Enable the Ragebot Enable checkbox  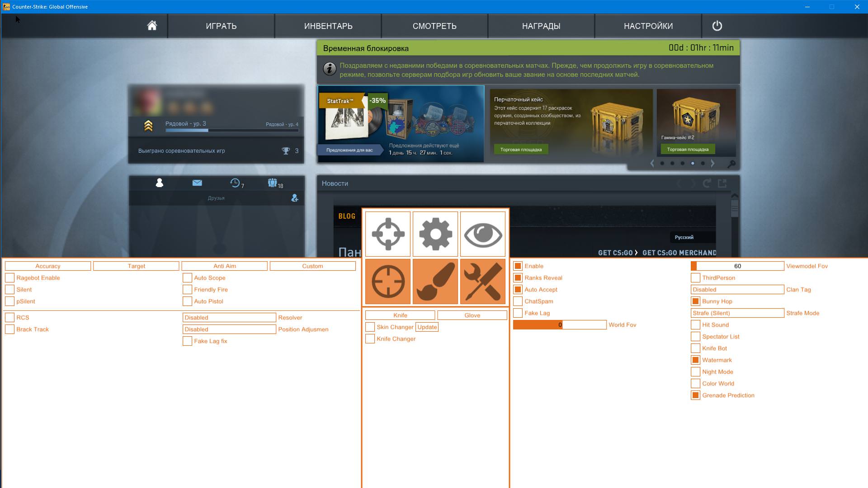point(9,278)
